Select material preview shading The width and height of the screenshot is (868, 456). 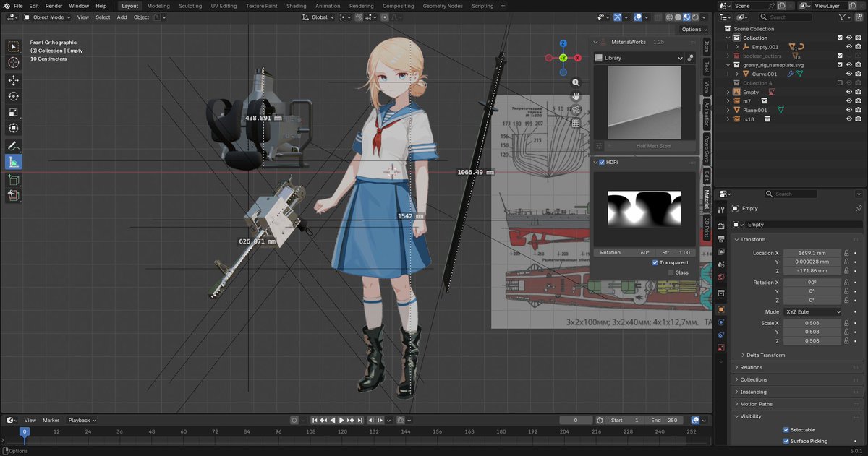tap(686, 17)
